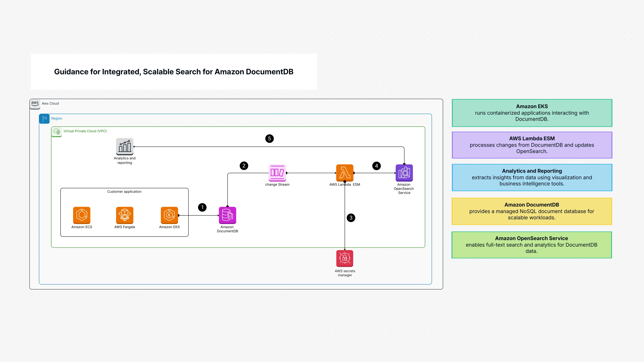
Task: Select the yellow Amazon DocumentDB description panel
Action: tap(532, 211)
